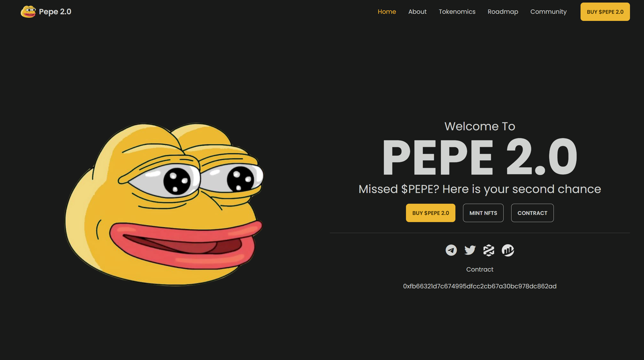The height and width of the screenshot is (360, 644).
Task: Jump to the Roadmap section
Action: [503, 12]
